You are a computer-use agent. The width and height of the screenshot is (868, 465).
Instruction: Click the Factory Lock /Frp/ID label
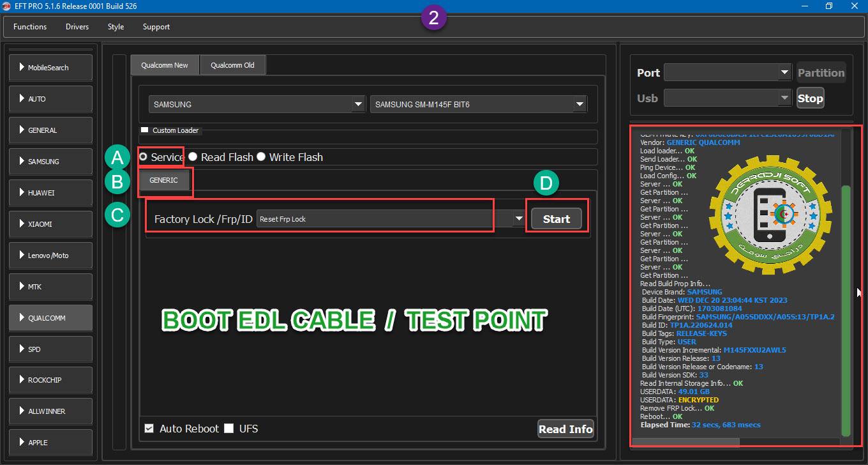pyautogui.click(x=204, y=219)
